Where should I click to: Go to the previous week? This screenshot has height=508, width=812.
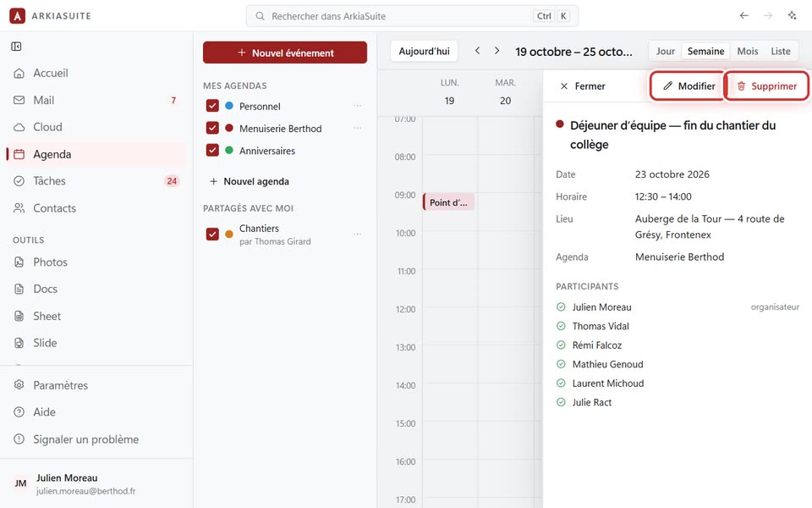coord(477,51)
